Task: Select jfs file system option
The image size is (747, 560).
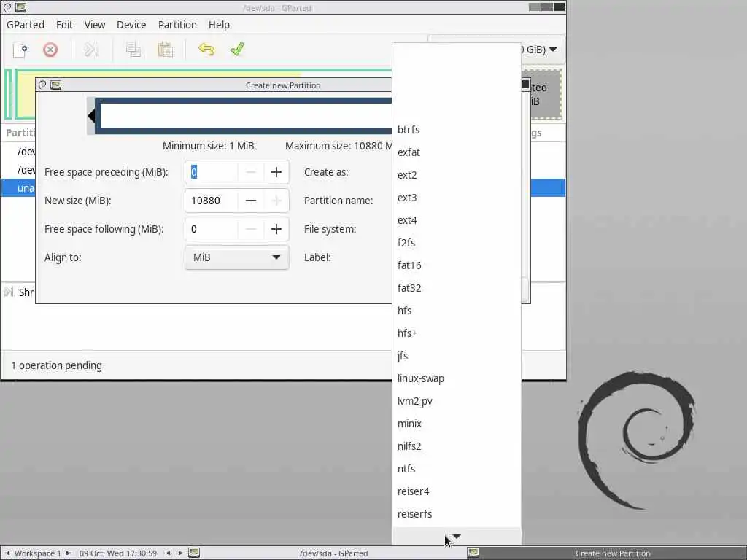Action: 457,356
